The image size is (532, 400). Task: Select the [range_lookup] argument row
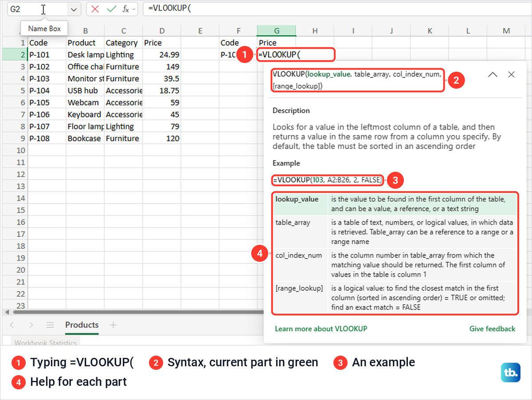tap(395, 298)
